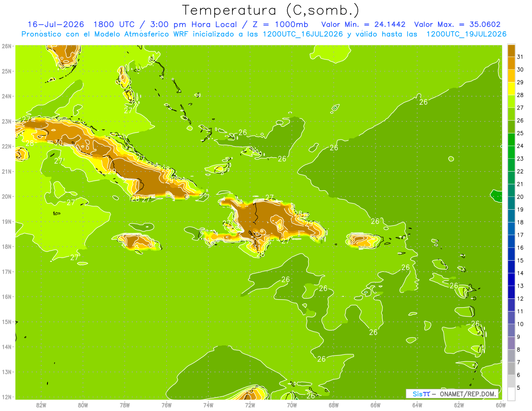Click the '80W' longitude label
The width and height of the screenshot is (532, 411).
pyautogui.click(x=83, y=405)
